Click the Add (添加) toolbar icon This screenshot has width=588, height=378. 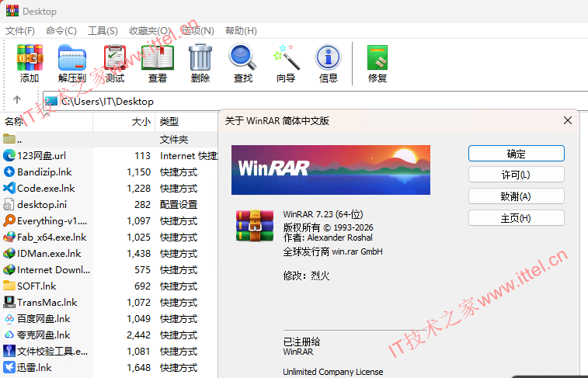(x=30, y=57)
